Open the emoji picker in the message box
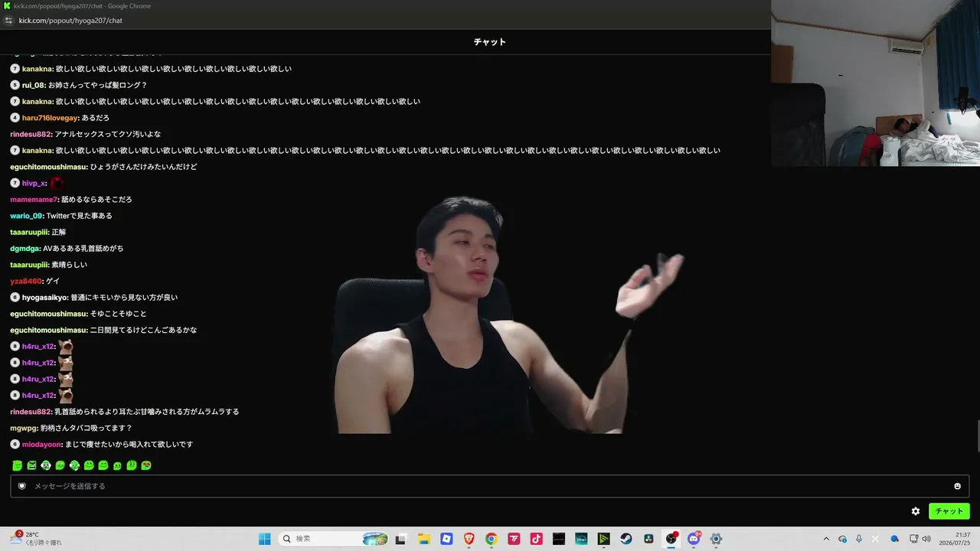Image resolution: width=980 pixels, height=551 pixels. click(x=957, y=486)
